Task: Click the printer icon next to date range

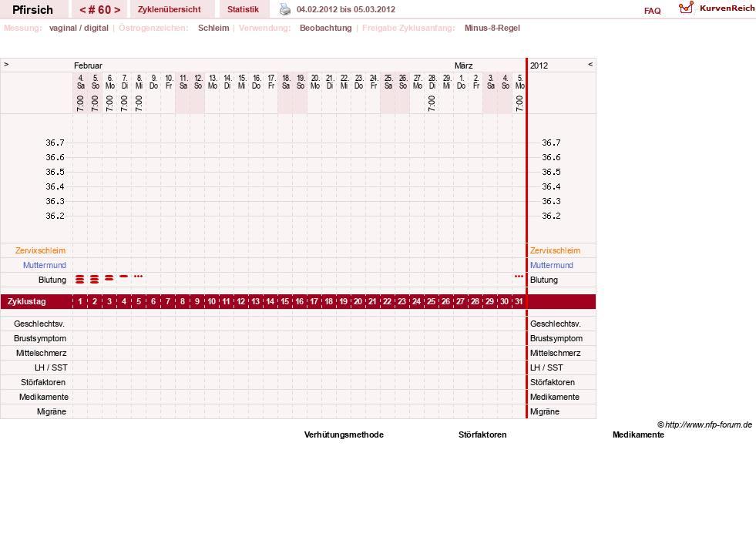Action: [285, 9]
